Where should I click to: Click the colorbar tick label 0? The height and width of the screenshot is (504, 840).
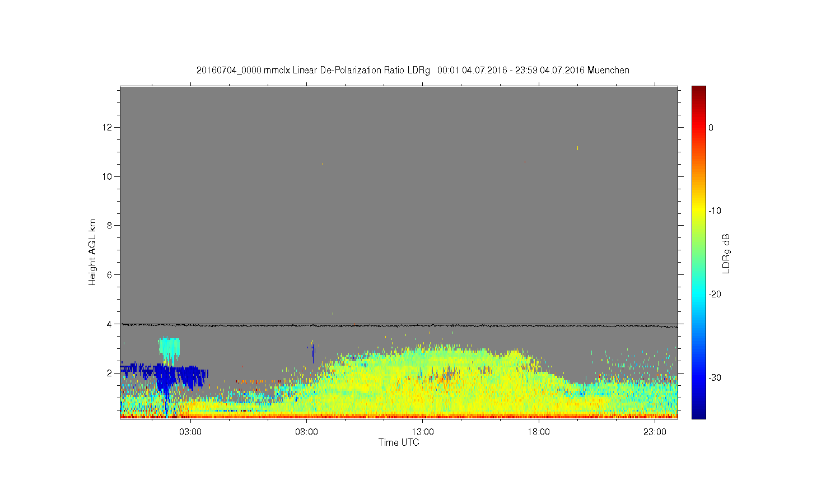tap(711, 128)
